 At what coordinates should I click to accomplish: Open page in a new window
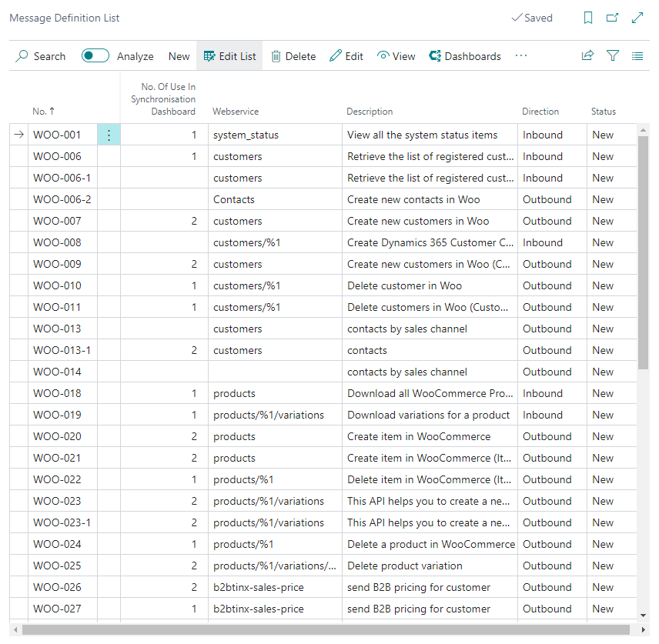(x=612, y=18)
